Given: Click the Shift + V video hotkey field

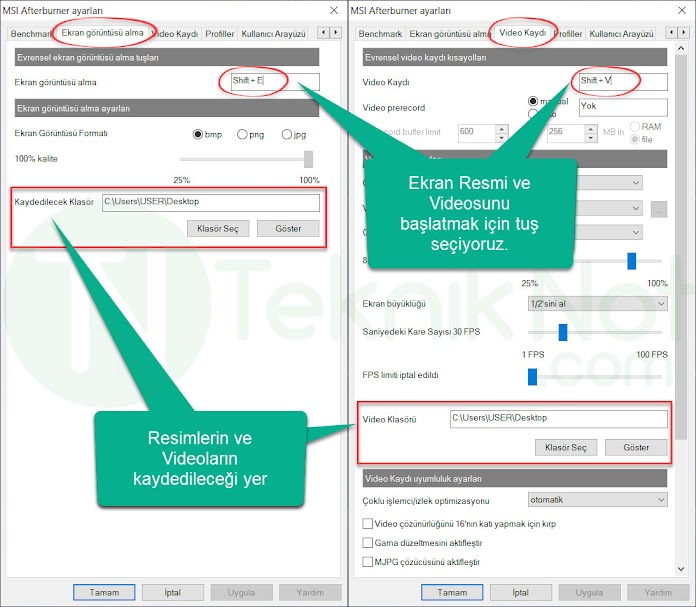Looking at the screenshot, I should tap(623, 82).
